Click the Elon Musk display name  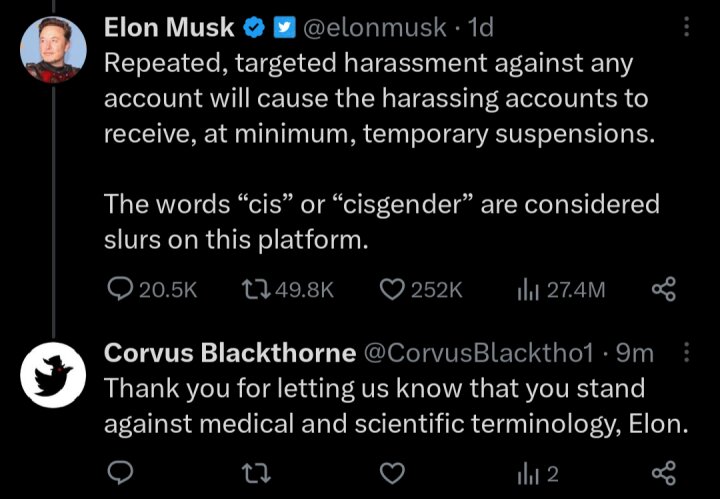point(169,27)
